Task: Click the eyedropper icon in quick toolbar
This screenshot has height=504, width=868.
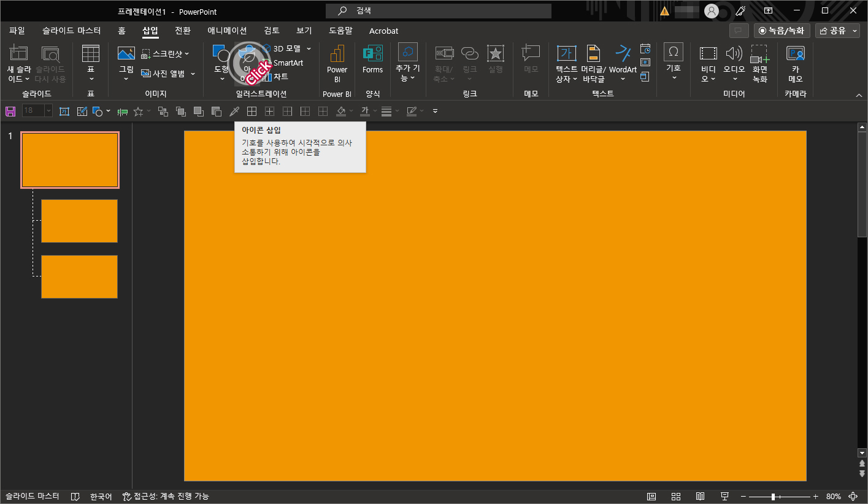Action: (234, 111)
